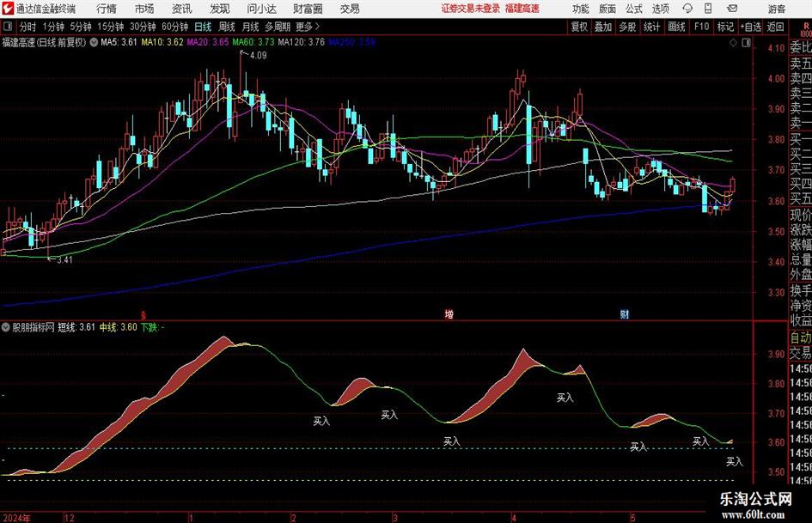Image resolution: width=812 pixels, height=523 pixels.
Task: Click the 标记 mark button
Action: tap(725, 27)
